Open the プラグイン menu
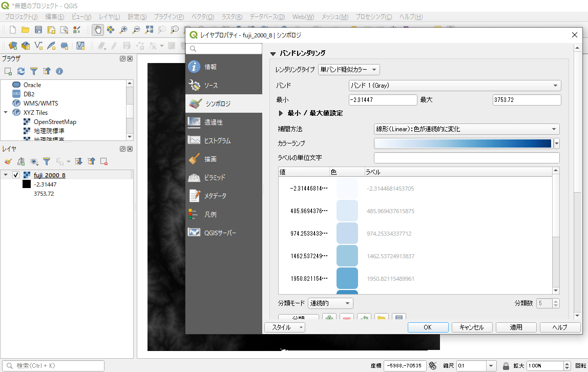The image size is (588, 372). pos(169,16)
